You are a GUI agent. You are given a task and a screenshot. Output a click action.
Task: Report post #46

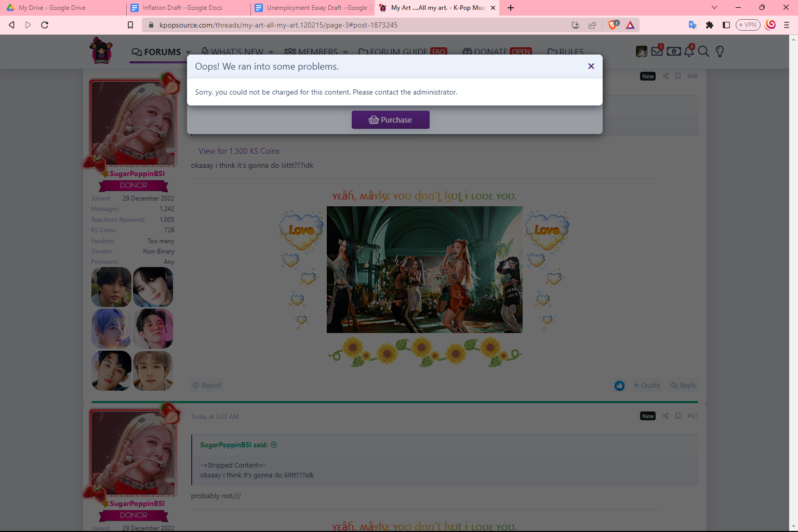(207, 385)
